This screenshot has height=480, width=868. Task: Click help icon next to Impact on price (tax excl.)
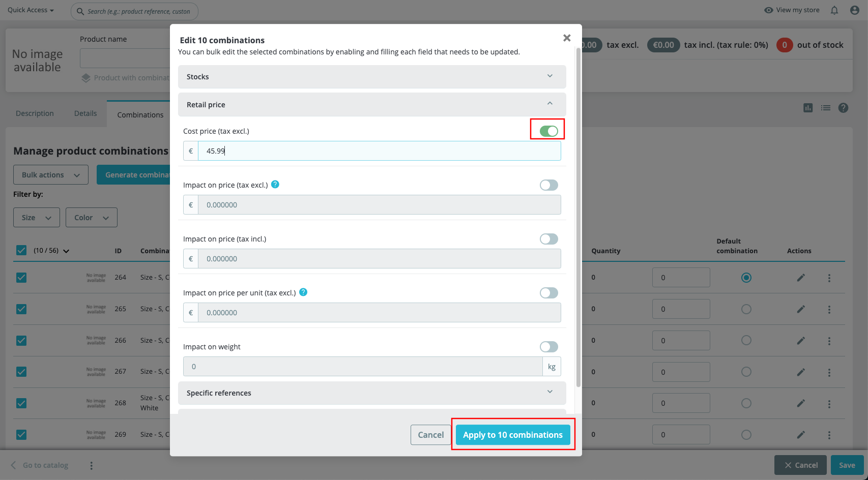tap(275, 185)
